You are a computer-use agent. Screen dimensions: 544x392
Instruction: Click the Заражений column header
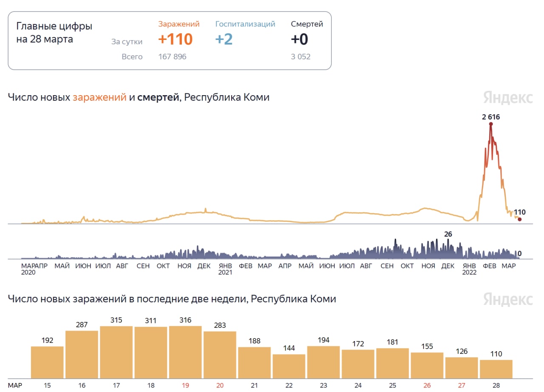(178, 24)
